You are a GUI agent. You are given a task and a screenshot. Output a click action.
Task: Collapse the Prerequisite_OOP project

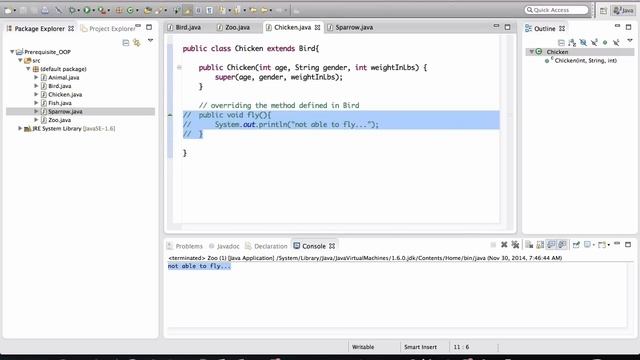tap(12, 52)
